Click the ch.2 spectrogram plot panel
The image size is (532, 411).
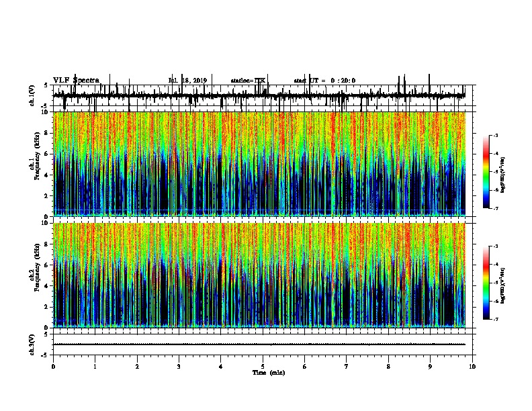[x=259, y=275]
